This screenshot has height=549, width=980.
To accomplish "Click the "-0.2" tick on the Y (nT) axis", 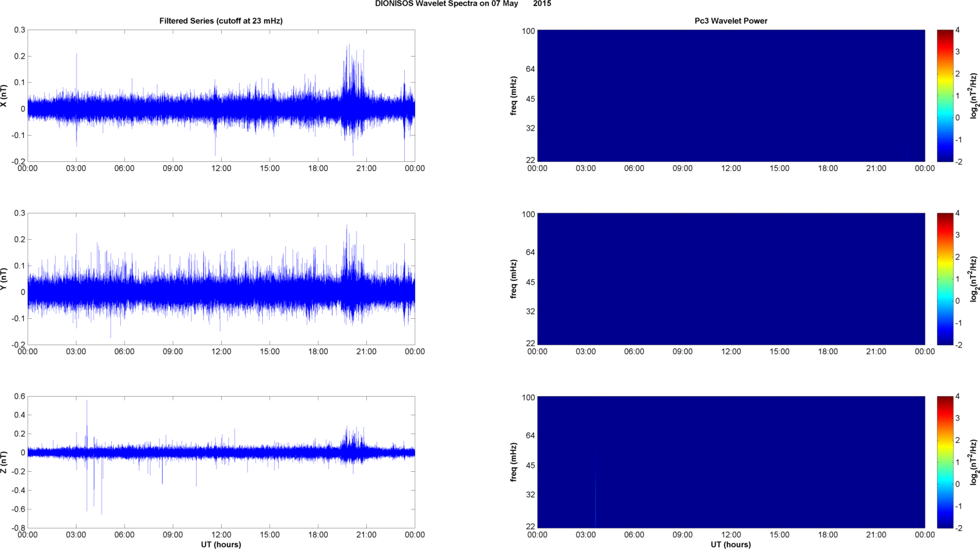I will point(18,345).
